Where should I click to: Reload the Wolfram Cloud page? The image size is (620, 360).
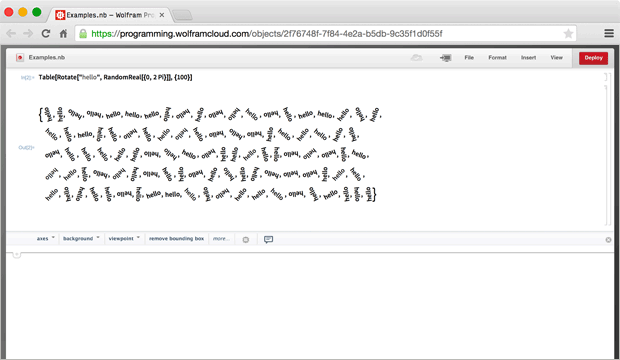(46, 34)
